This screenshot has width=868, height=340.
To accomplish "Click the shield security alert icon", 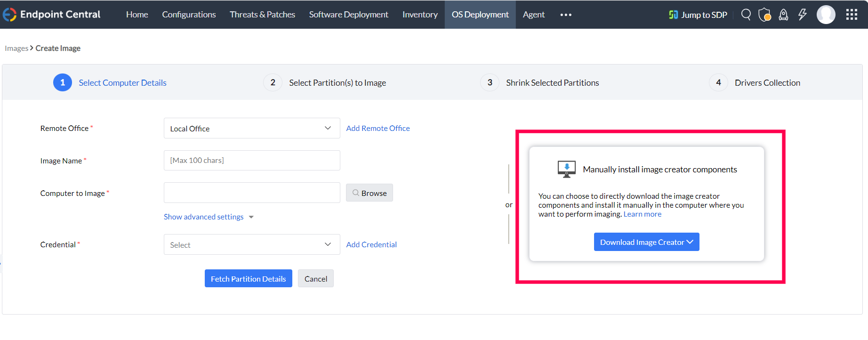I will tap(764, 15).
